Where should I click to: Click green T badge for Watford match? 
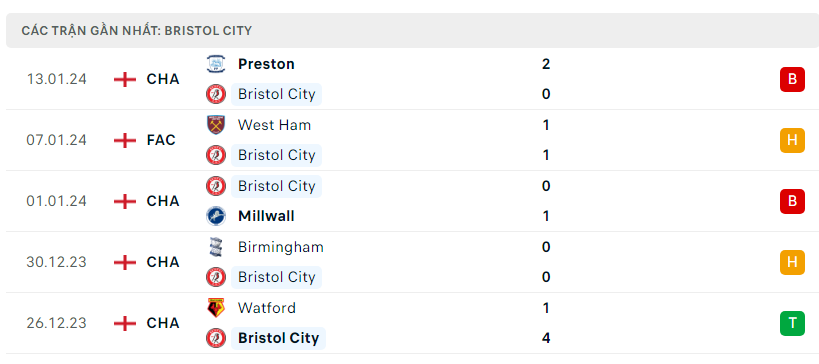[x=792, y=323]
